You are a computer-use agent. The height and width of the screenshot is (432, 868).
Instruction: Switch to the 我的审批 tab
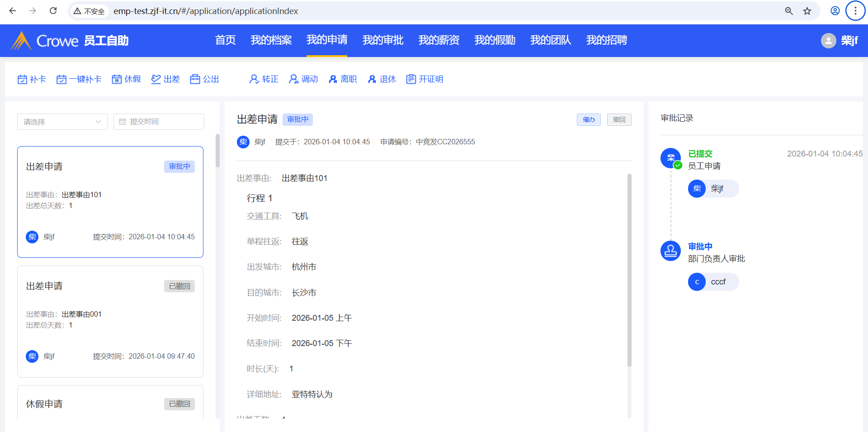pos(382,40)
